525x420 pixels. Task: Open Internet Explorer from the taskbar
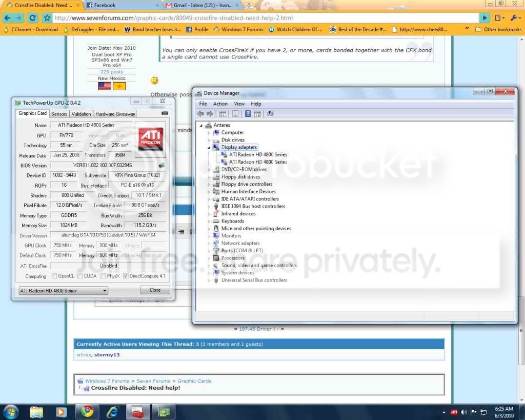[112, 412]
